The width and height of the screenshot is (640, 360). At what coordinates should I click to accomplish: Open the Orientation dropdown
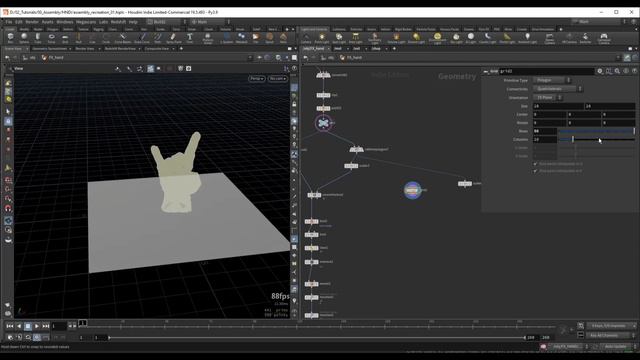point(547,98)
